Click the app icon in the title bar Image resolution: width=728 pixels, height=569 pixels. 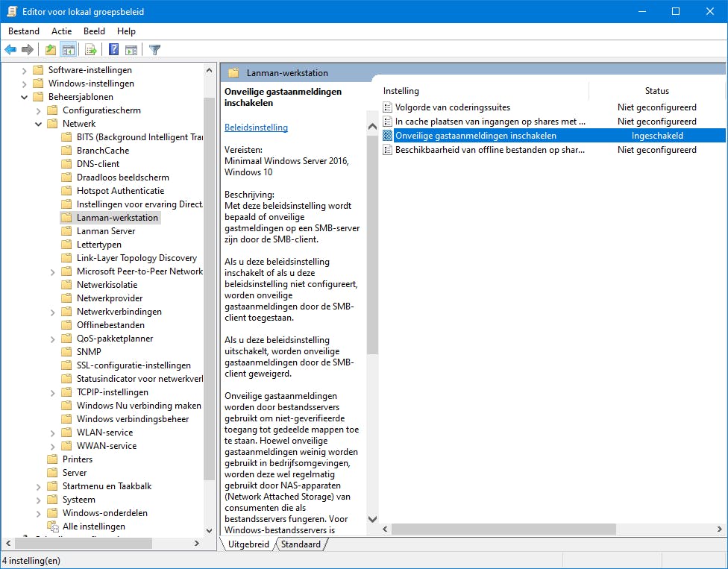pos(12,12)
